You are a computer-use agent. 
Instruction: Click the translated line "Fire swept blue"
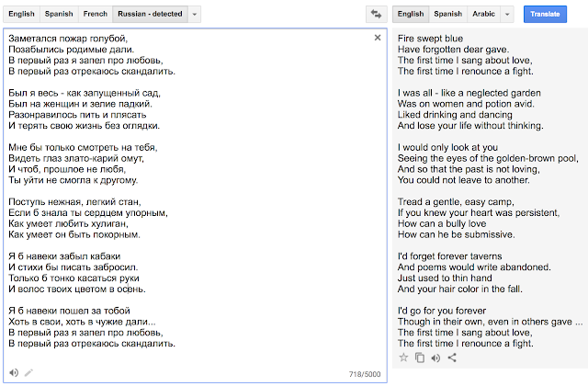point(430,39)
